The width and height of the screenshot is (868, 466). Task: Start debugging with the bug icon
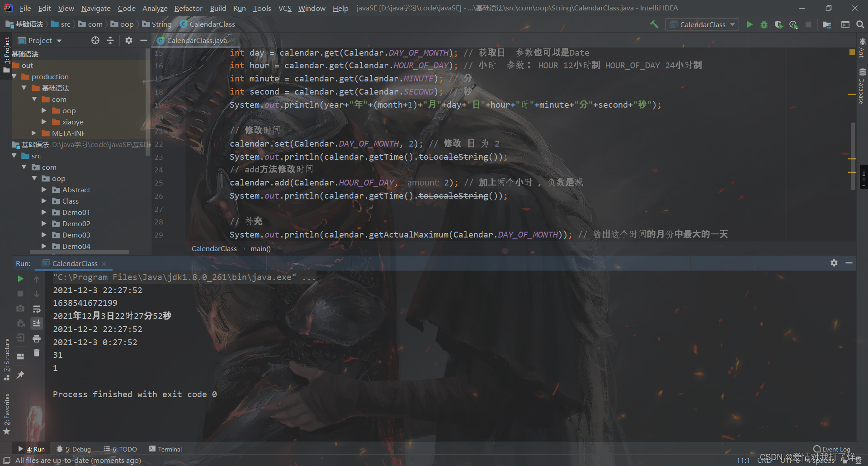click(x=764, y=24)
